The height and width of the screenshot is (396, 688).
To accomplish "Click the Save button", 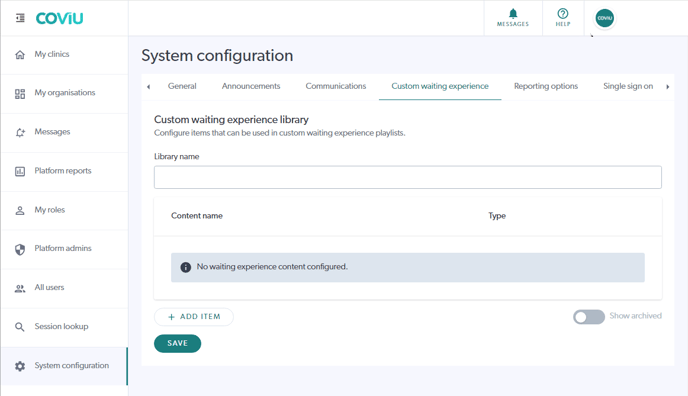I will pyautogui.click(x=177, y=343).
